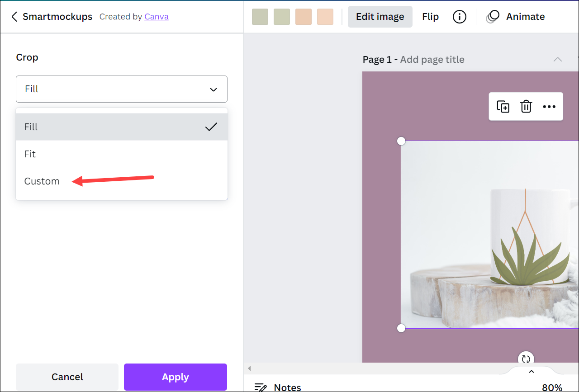
Task: Pick the fourth light peach color swatch
Action: coord(325,17)
